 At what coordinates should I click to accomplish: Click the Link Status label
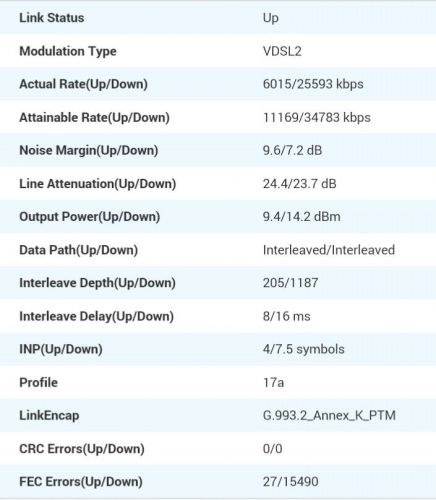tap(52, 18)
